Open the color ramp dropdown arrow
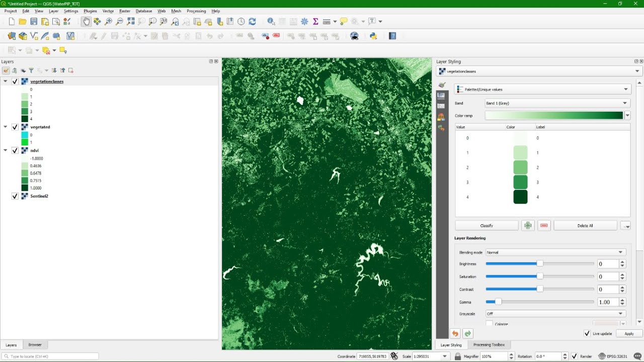 (627, 116)
